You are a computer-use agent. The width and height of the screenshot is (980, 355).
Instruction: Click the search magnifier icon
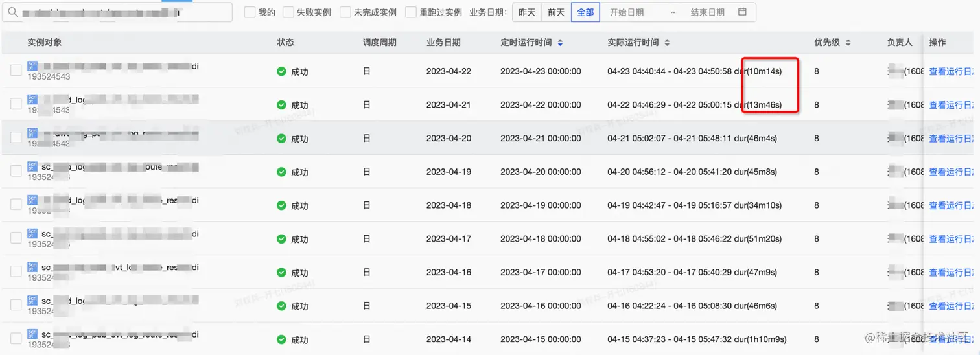(13, 12)
